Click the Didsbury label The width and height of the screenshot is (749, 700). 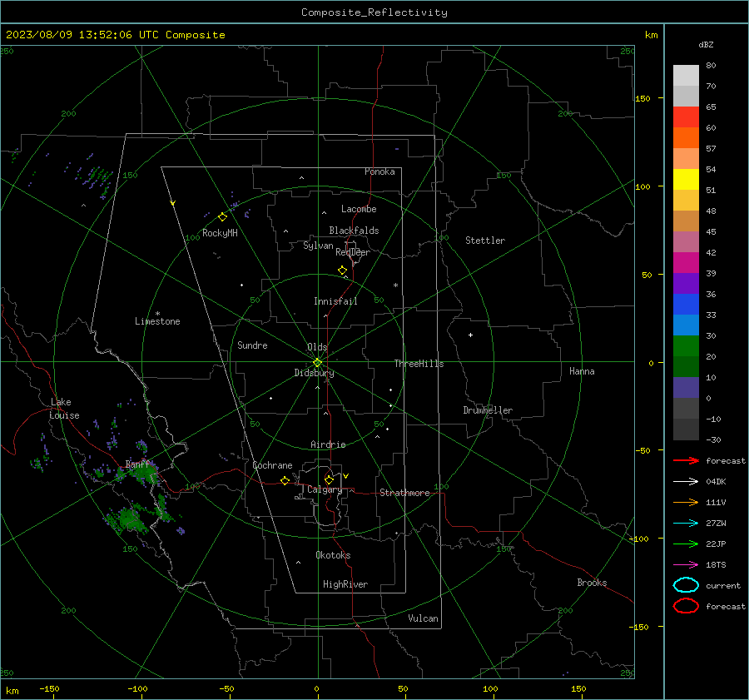point(315,373)
